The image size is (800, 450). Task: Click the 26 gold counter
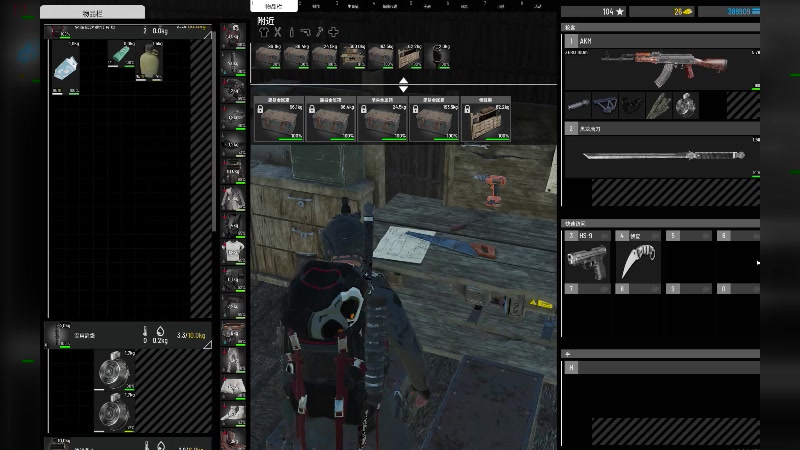pos(662,11)
